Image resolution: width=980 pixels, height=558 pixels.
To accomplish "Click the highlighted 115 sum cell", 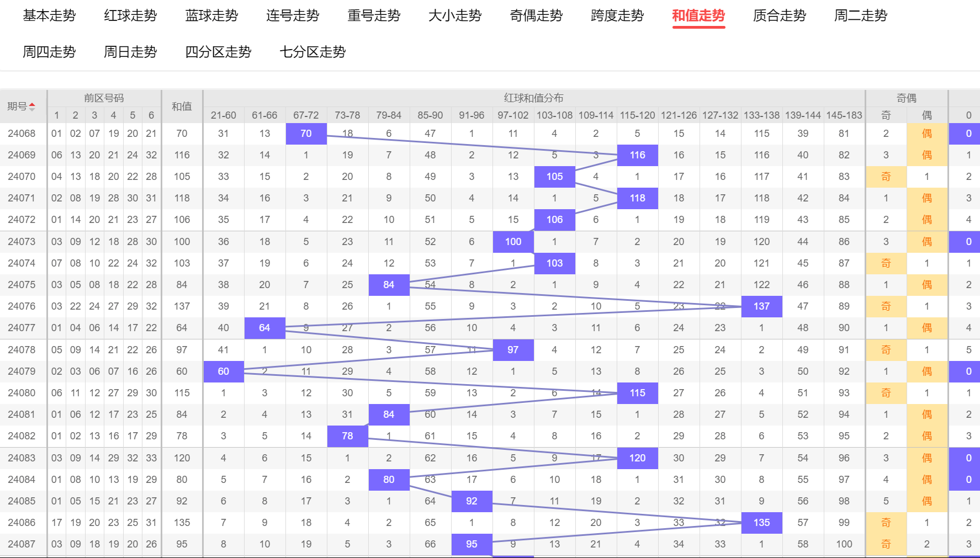I will [637, 393].
